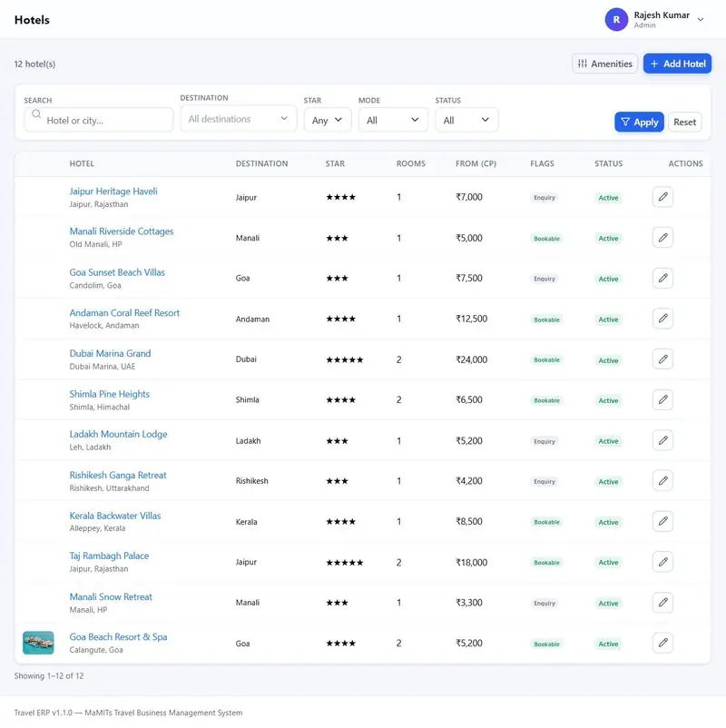The height and width of the screenshot is (728, 726).
Task: Open the Dubai Marina Grand link
Action: pyautogui.click(x=110, y=353)
